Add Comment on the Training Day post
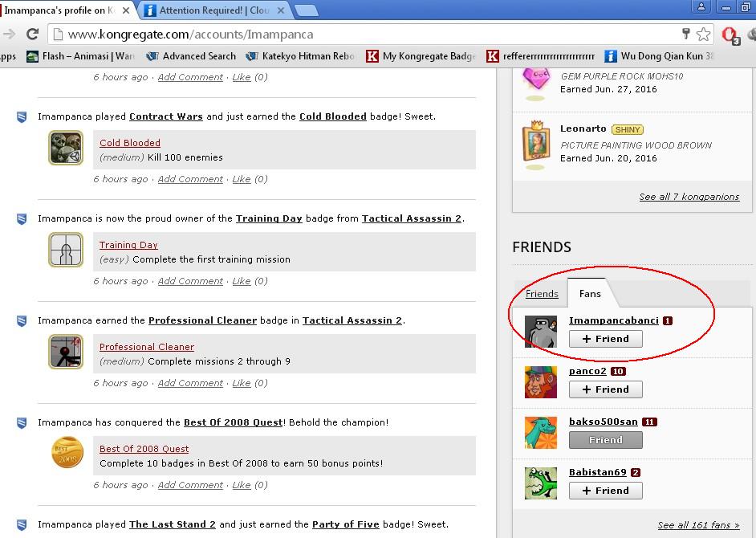This screenshot has height=538, width=756. 190,281
